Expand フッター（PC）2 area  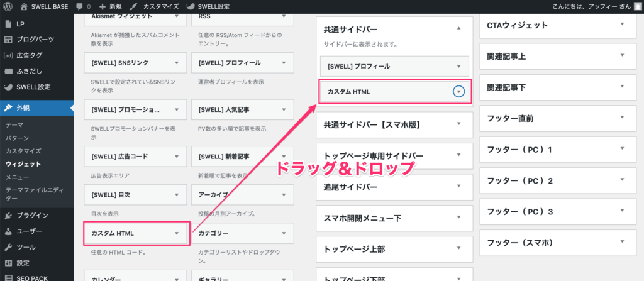click(622, 180)
